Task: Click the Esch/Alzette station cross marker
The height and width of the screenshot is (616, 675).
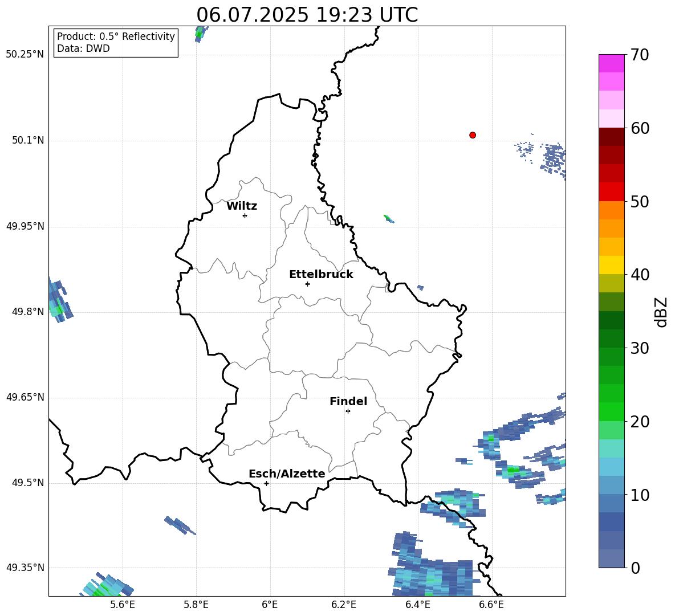Action: [266, 483]
